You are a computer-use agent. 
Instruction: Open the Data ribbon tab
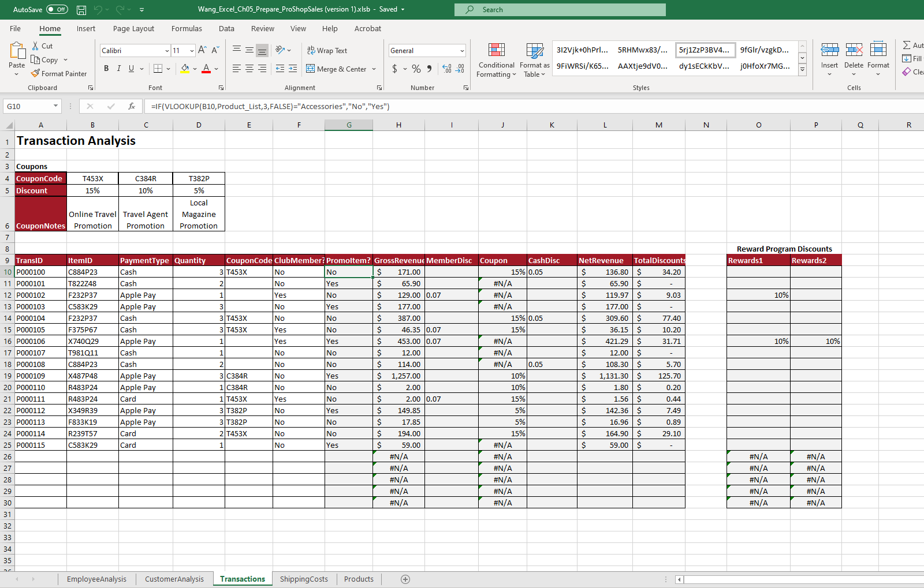click(226, 28)
